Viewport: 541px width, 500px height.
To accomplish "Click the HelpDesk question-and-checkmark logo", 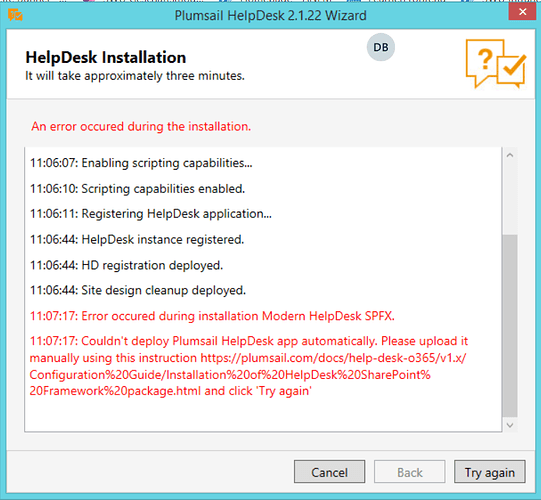I will point(496,63).
